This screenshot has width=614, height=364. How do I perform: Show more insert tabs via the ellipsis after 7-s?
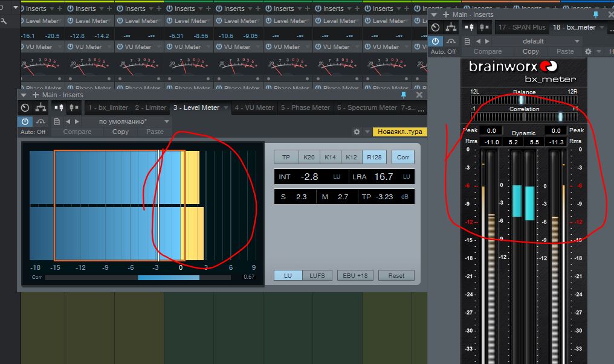coord(421,109)
